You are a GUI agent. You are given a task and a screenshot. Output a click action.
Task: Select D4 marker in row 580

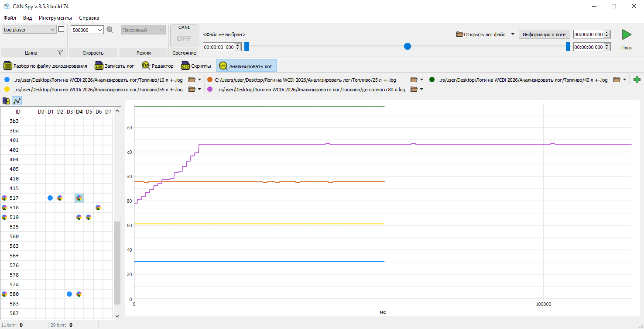click(79, 294)
